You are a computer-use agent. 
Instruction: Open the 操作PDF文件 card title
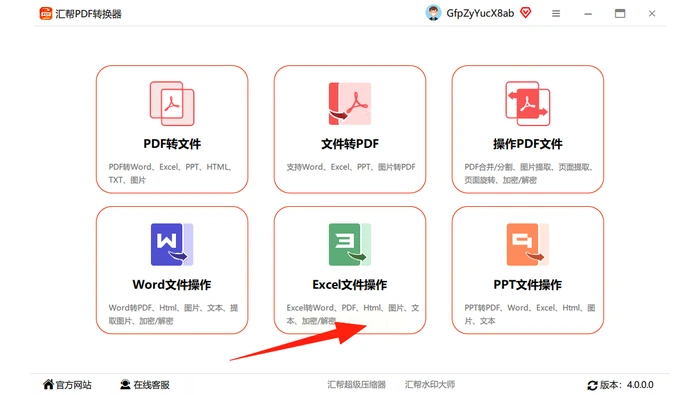click(528, 144)
